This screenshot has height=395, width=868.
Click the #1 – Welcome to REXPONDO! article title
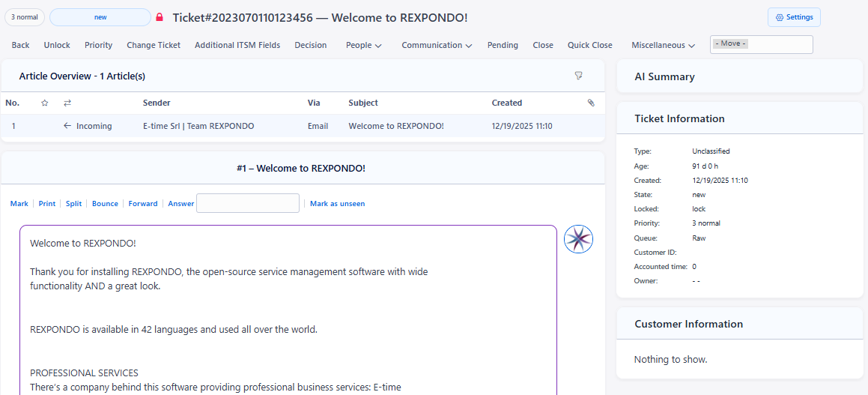[x=301, y=168]
